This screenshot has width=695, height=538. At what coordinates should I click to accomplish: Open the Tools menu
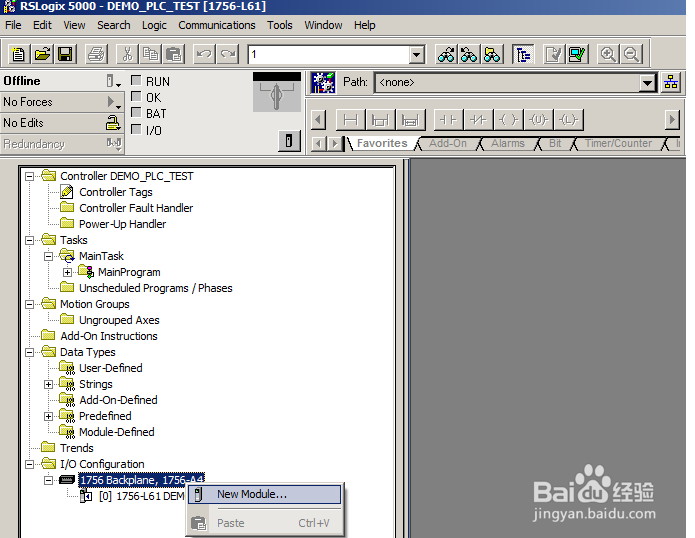pyautogui.click(x=280, y=25)
